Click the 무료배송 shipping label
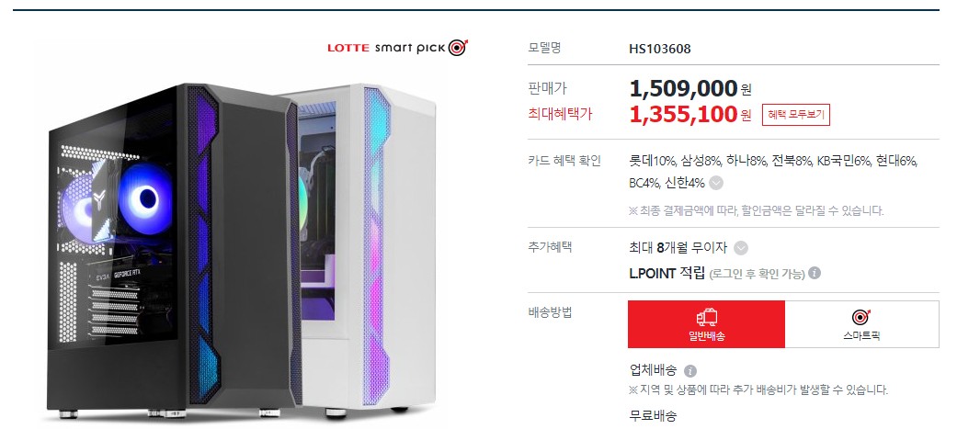The width and height of the screenshot is (980, 429). (x=653, y=415)
